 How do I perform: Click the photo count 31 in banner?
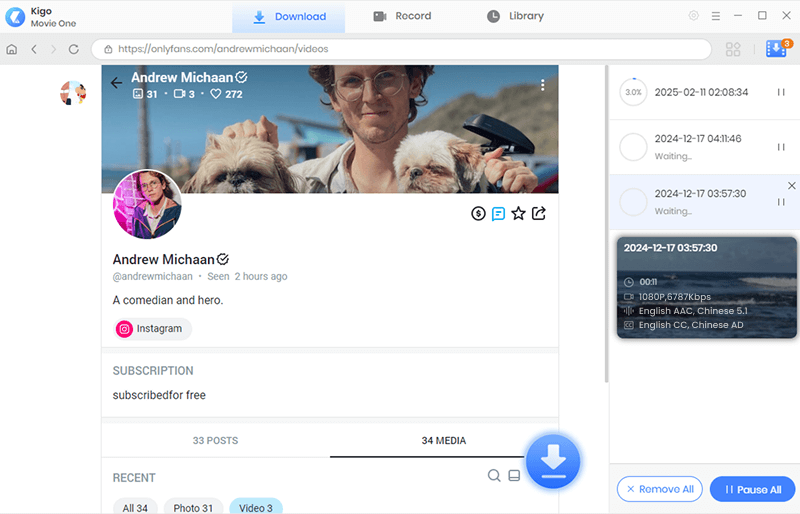pos(145,94)
